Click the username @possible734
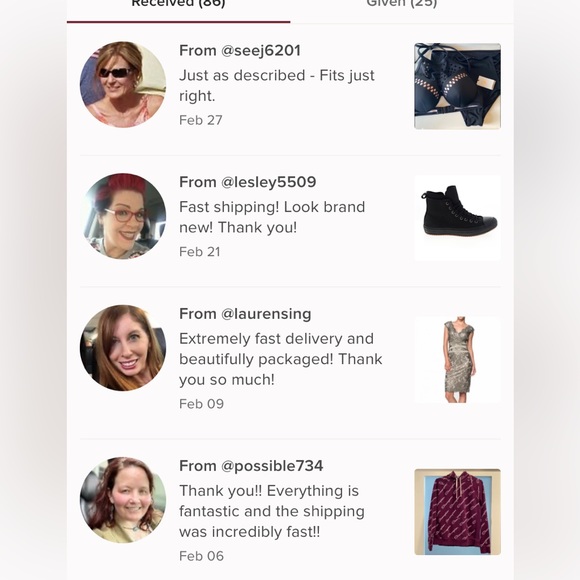Image resolution: width=580 pixels, height=580 pixels. pos(272,466)
